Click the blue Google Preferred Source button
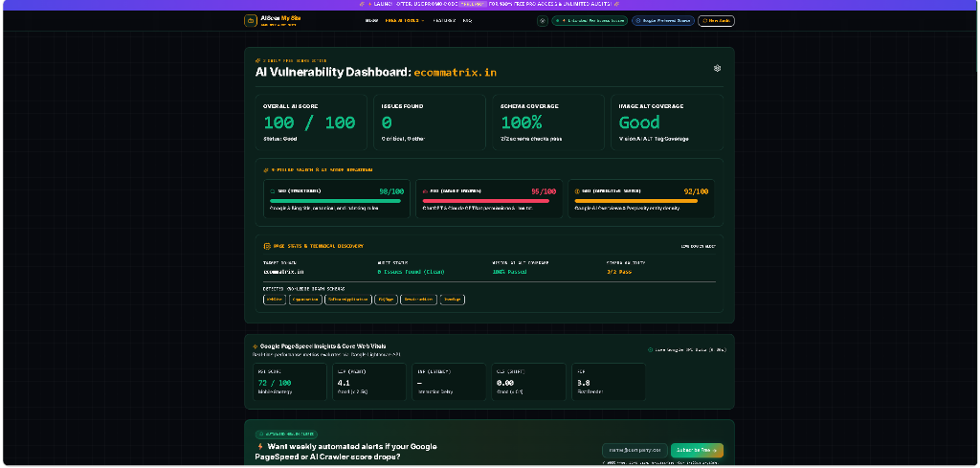 [x=663, y=21]
